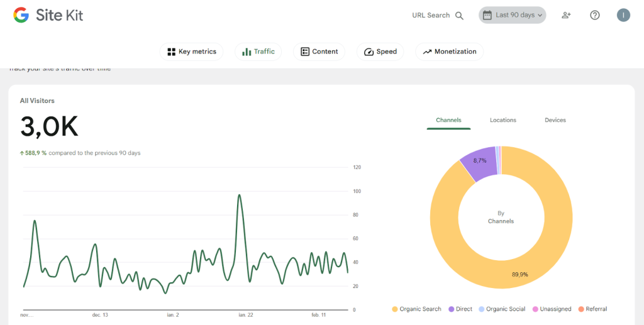Expand the Last 90 days dropdown
The image size is (644, 325).
click(x=512, y=15)
